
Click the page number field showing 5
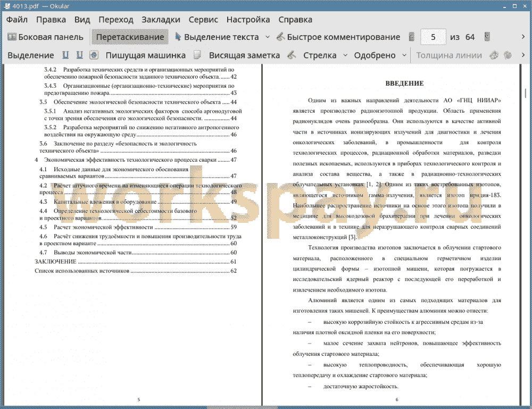(x=433, y=37)
